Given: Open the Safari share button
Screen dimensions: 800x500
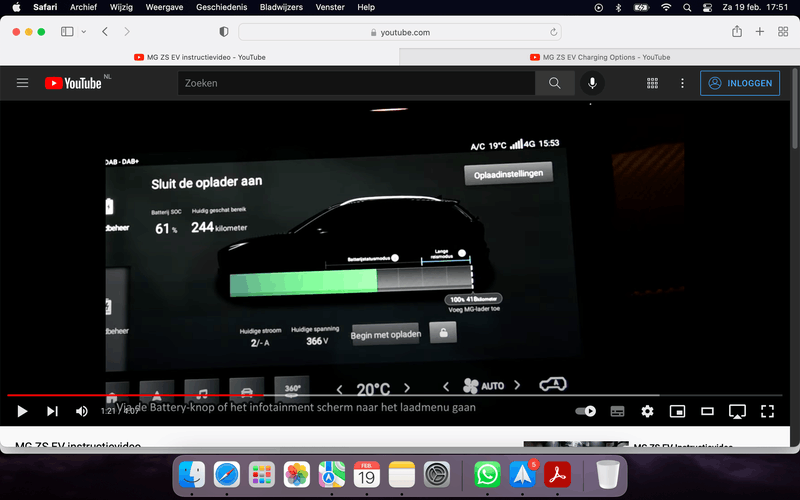Looking at the screenshot, I should [737, 32].
